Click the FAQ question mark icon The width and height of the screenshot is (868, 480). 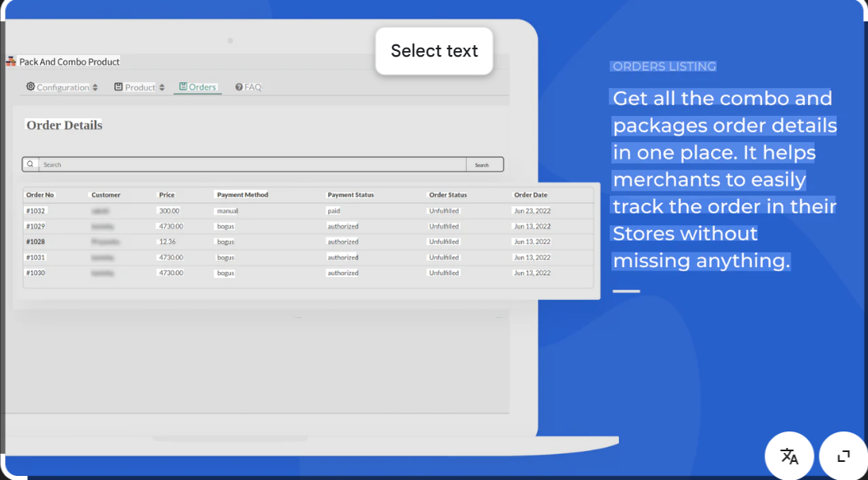[238, 86]
